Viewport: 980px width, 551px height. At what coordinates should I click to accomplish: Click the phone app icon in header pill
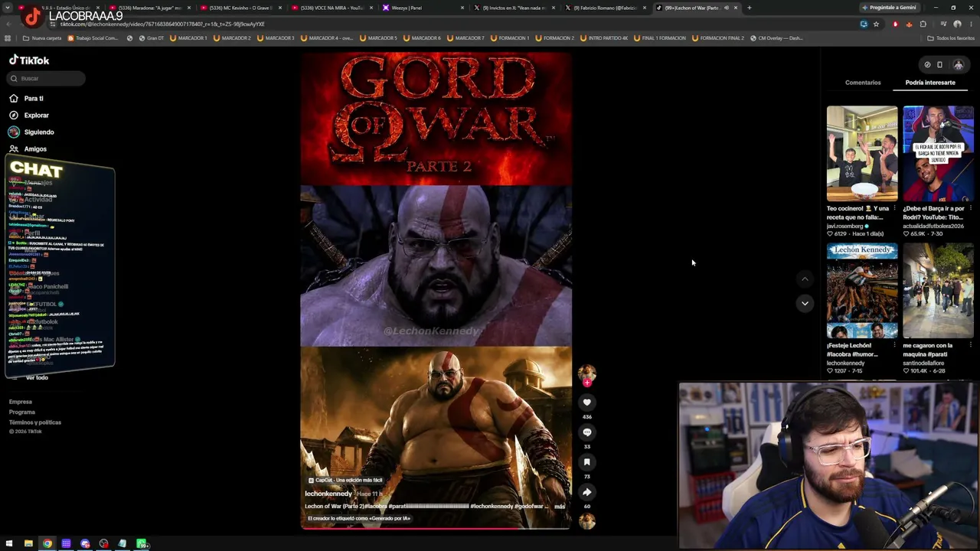pyautogui.click(x=939, y=65)
